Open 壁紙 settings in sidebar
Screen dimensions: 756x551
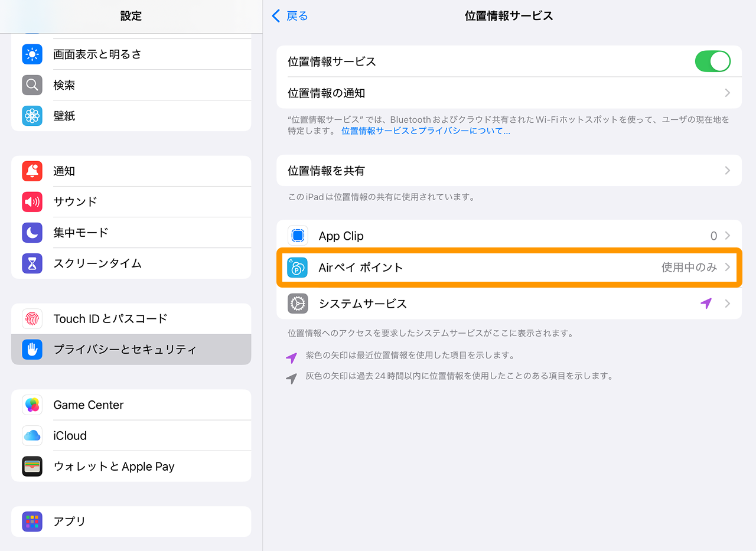131,116
